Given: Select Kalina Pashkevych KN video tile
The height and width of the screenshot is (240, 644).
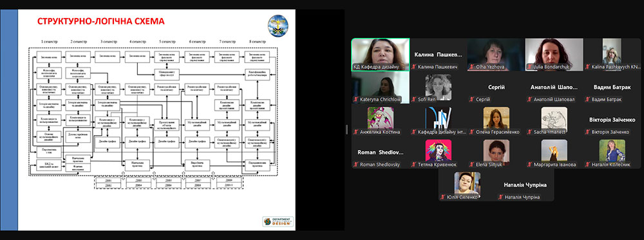Looking at the screenshot, I should coord(612,55).
